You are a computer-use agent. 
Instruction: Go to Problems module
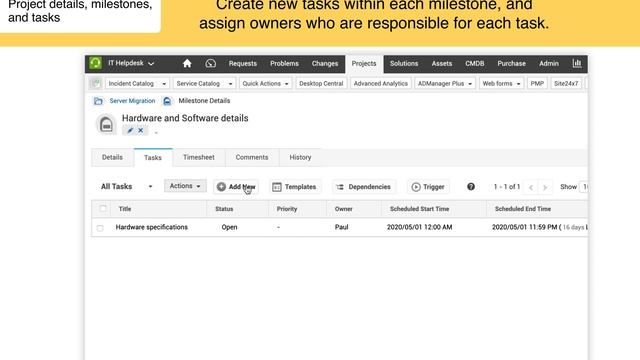(x=284, y=63)
